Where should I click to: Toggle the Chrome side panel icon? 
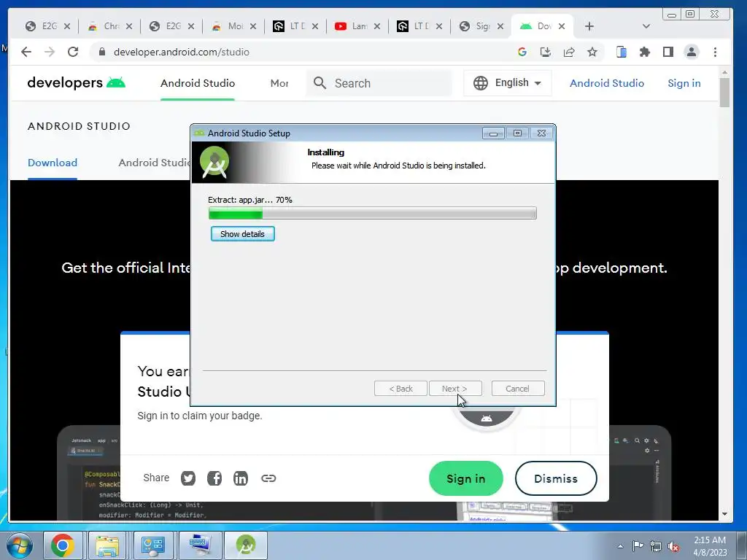point(668,52)
